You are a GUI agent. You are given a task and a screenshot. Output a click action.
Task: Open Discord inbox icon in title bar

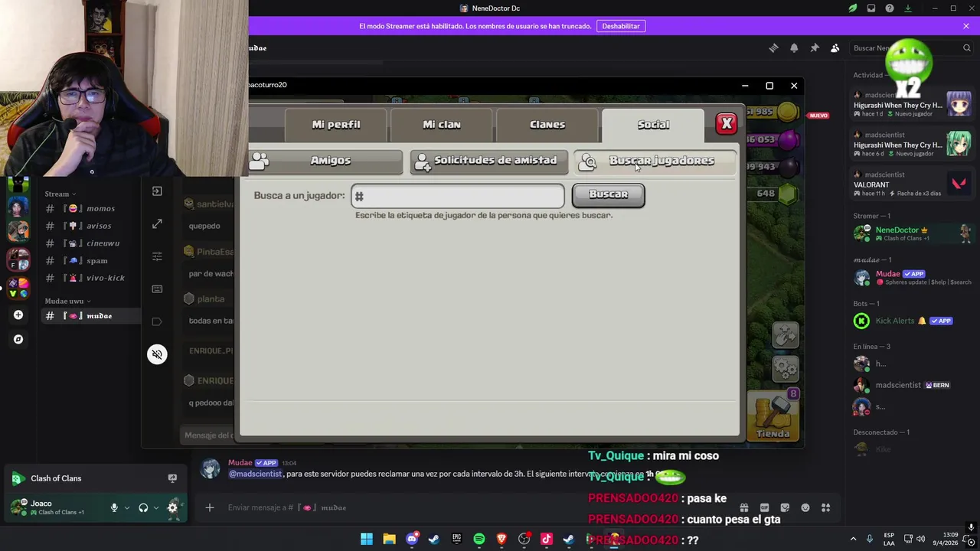point(871,8)
